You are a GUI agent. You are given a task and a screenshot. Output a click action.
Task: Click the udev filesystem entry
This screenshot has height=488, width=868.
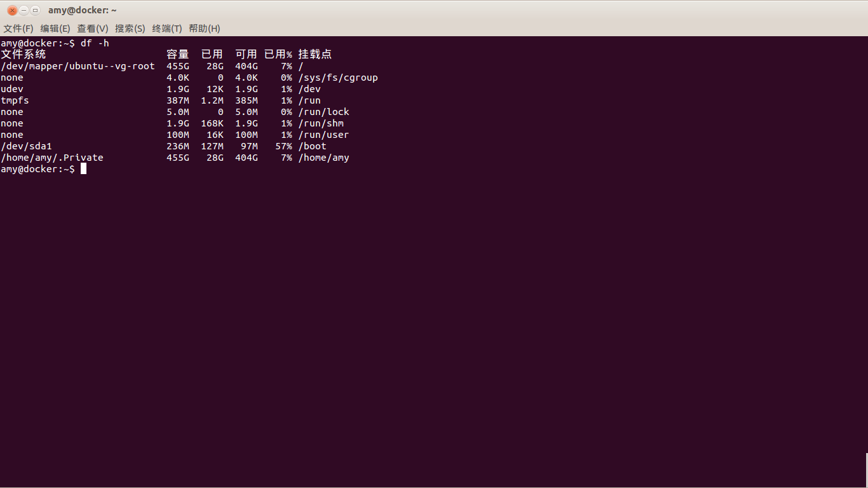[x=12, y=89]
